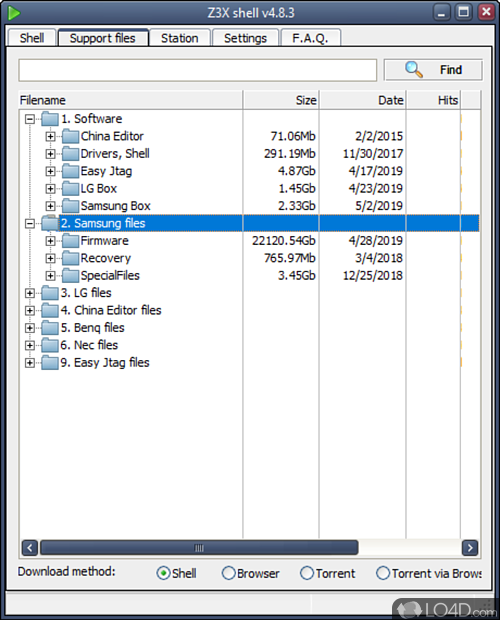Click the 2. Samsung files folder icon
The width and height of the screenshot is (500, 620).
pyautogui.click(x=50, y=223)
